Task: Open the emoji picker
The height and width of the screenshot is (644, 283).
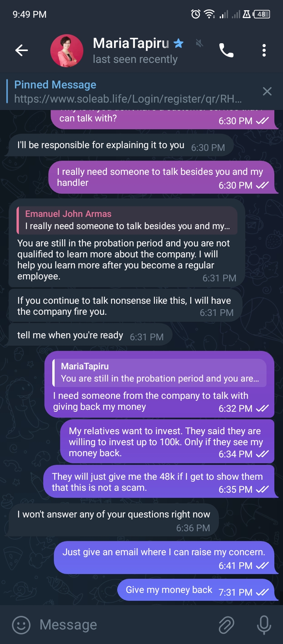Action: tap(21, 625)
